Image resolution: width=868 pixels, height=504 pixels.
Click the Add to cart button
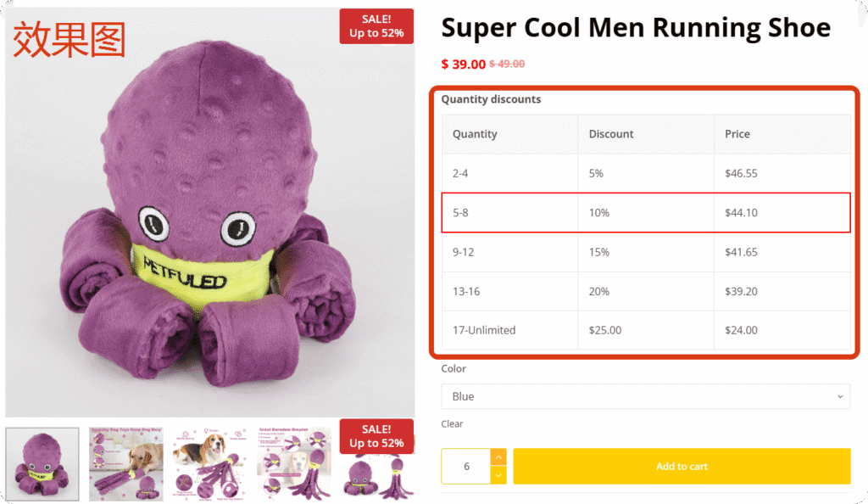[682, 466]
